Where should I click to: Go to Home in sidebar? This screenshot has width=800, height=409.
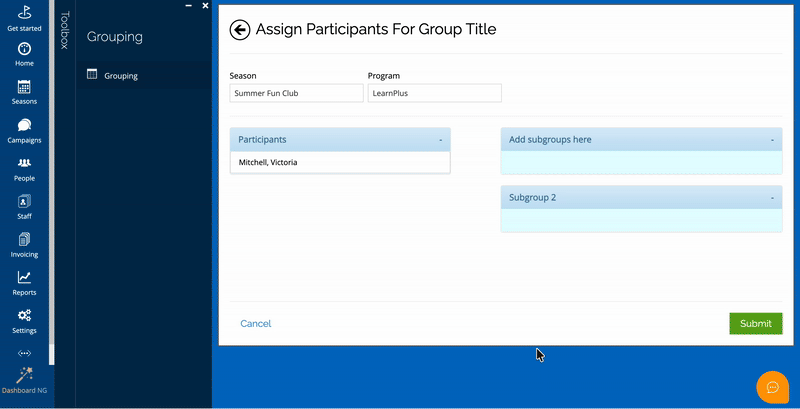coord(24,53)
